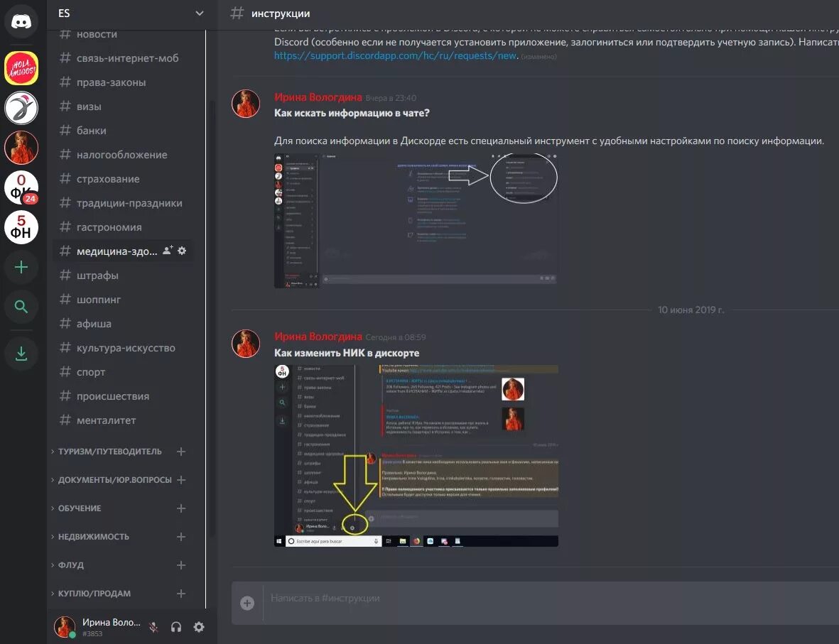The height and width of the screenshot is (644, 839).
Task: Create channel in КУПЛЮ/ПРОДАМ category
Action: (x=181, y=593)
